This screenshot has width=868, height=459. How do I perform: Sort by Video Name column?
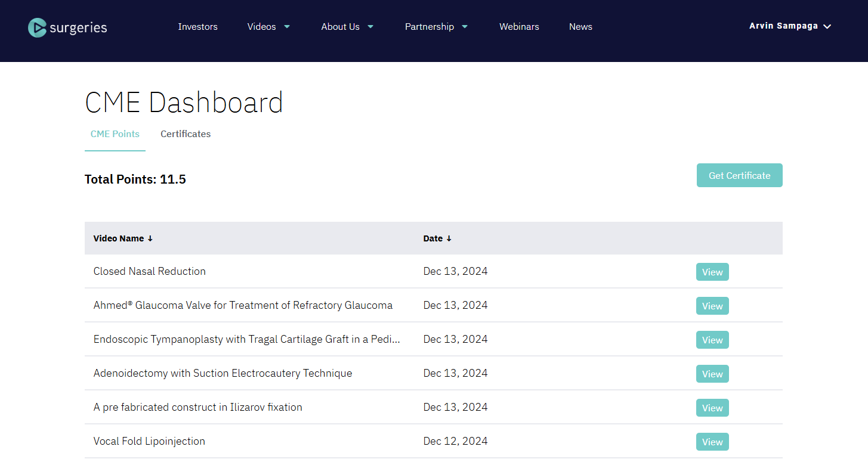tap(123, 238)
